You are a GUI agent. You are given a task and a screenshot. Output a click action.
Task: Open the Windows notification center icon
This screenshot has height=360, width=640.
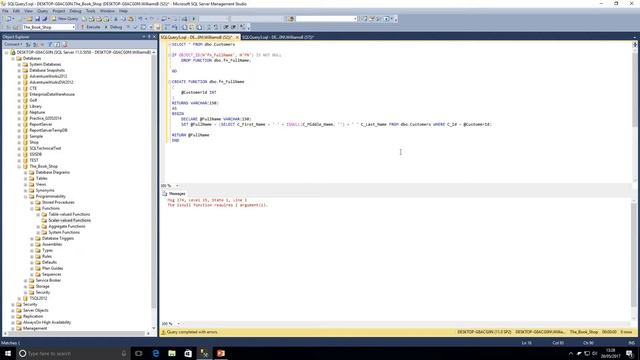click(629, 353)
